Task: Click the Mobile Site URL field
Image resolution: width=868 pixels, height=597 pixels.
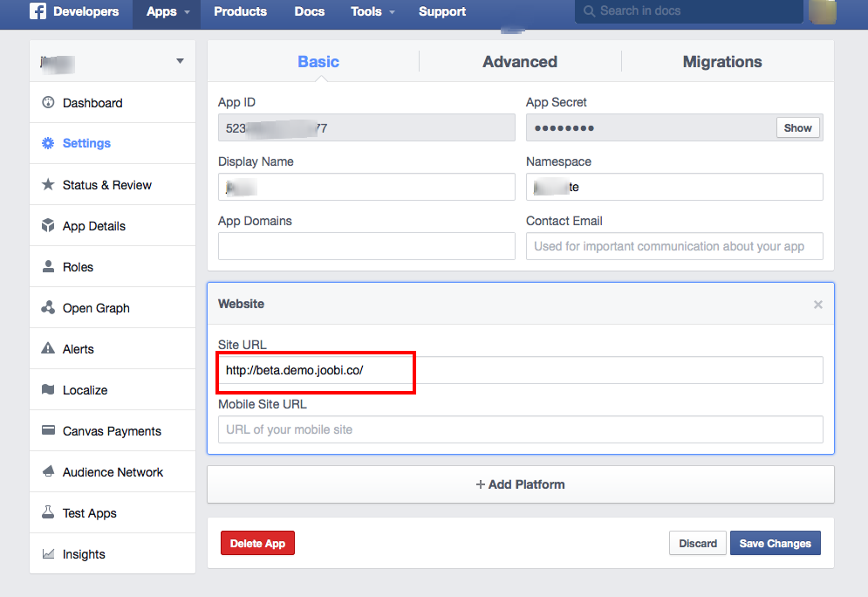Action: pos(520,429)
